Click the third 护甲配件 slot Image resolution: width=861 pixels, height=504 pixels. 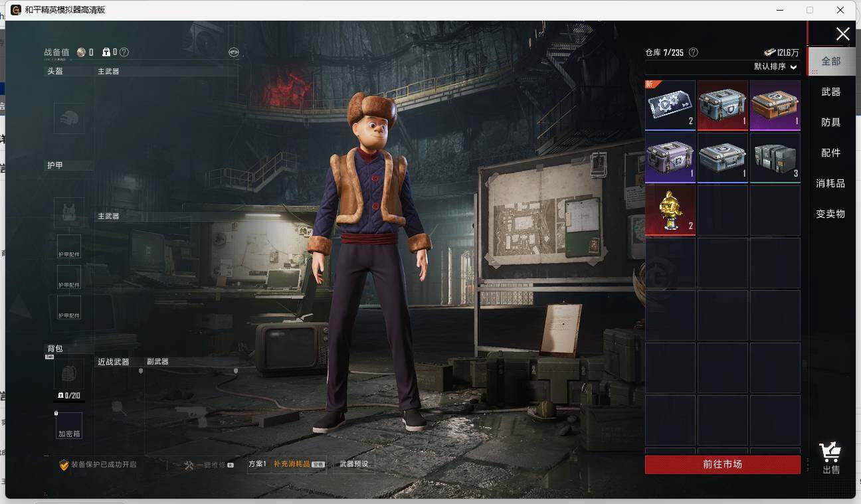click(69, 308)
